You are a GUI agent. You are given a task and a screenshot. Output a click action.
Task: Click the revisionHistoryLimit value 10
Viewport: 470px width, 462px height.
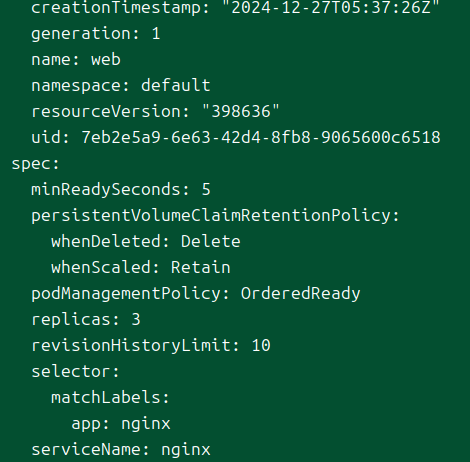coord(261,345)
